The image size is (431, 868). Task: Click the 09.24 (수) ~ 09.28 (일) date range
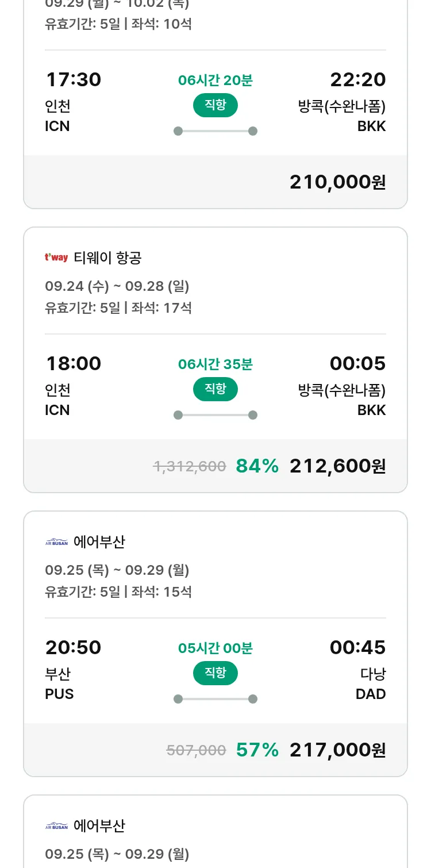click(117, 286)
